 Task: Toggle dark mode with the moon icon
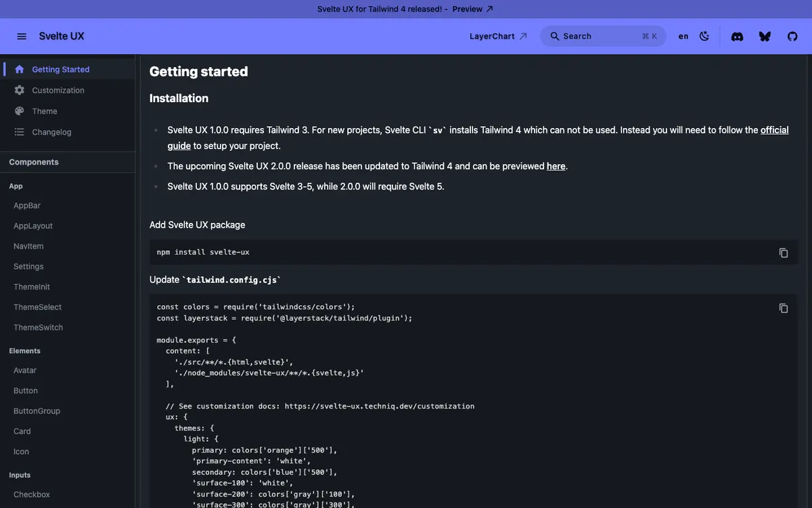click(704, 37)
